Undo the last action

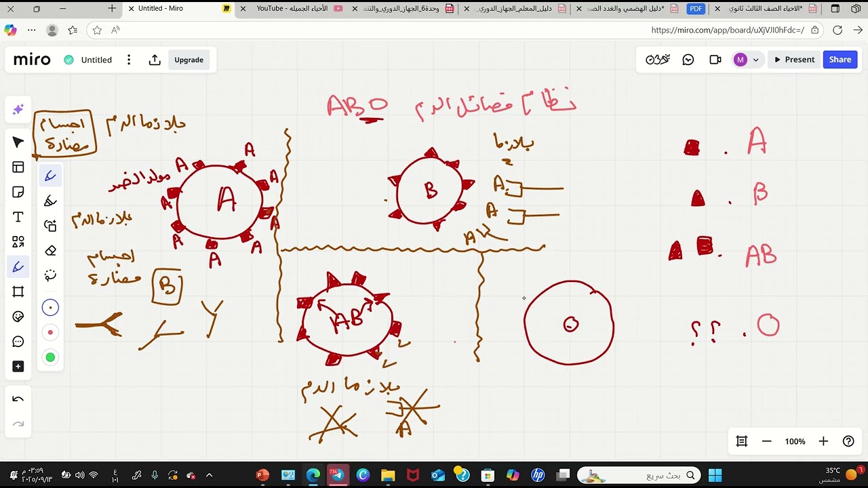point(18,399)
